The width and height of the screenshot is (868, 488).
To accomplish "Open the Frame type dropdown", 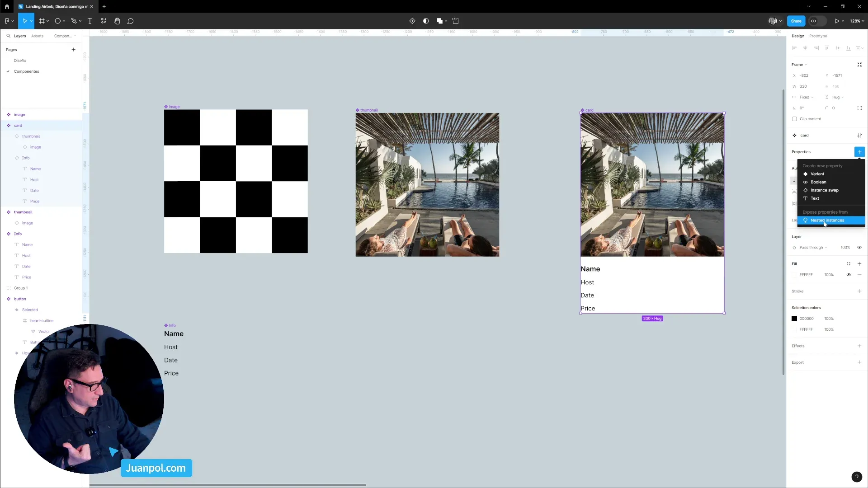I will [799, 65].
